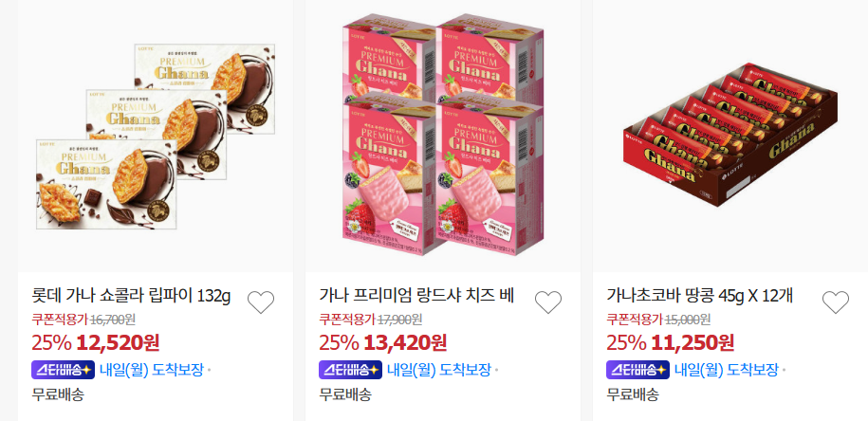Open the pink Premium Ghana boxes image
868x421 pixels.
443,135
